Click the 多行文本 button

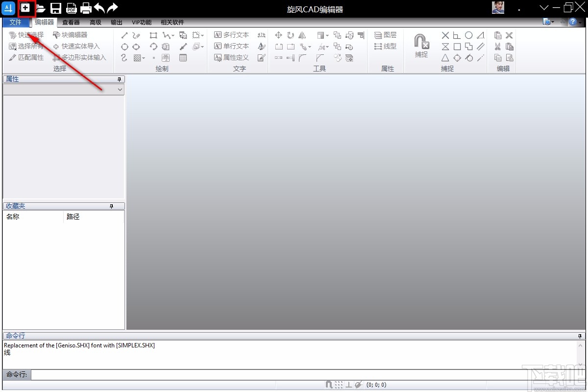coord(231,35)
